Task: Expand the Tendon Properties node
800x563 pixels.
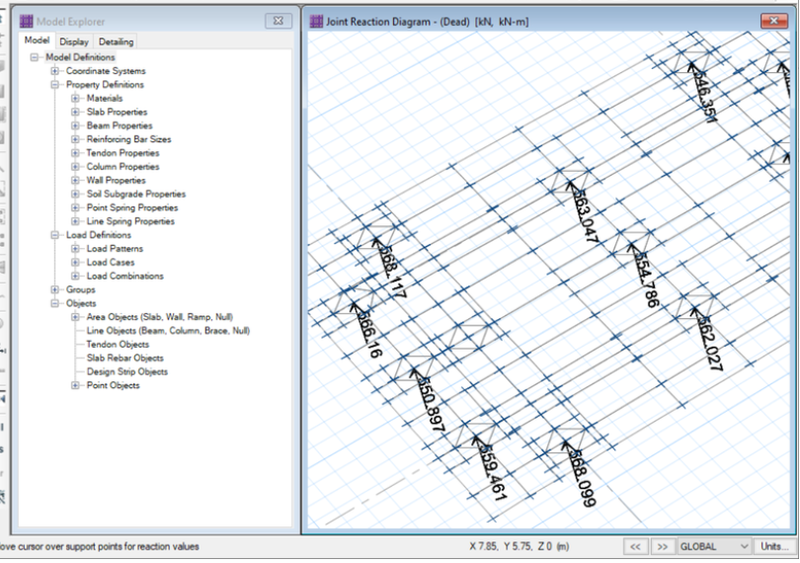Action: (x=75, y=153)
